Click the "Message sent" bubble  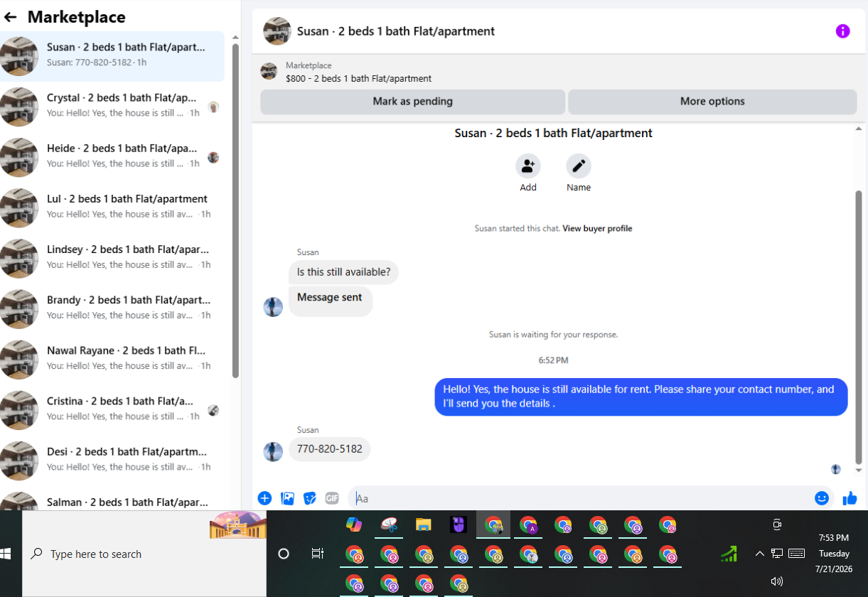click(330, 301)
